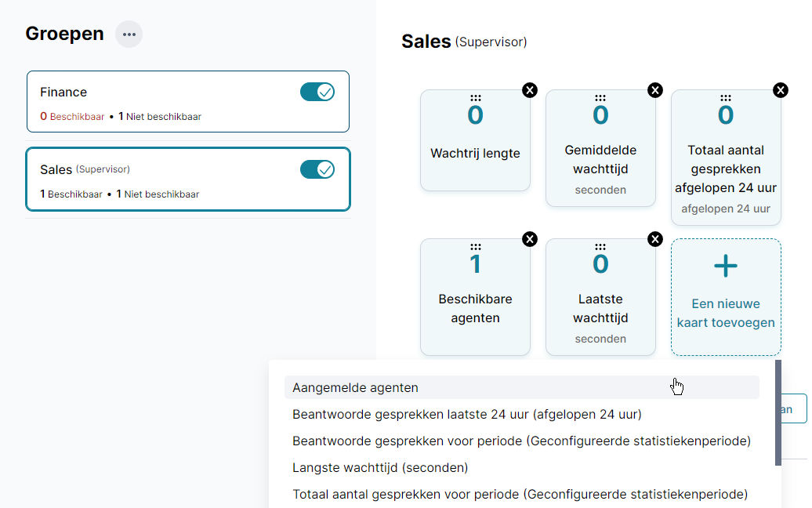Click the plus icon to add card
The image size is (812, 508).
point(726,267)
